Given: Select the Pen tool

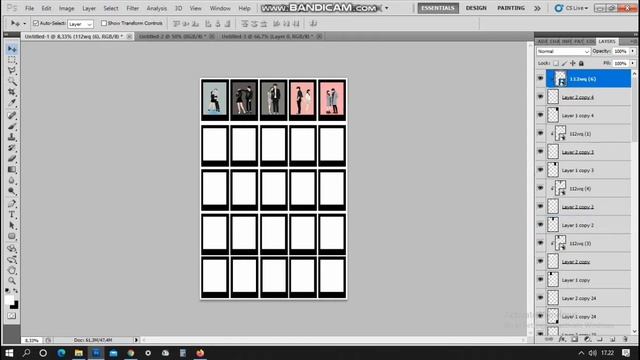Looking at the screenshot, I should pos(12,204).
